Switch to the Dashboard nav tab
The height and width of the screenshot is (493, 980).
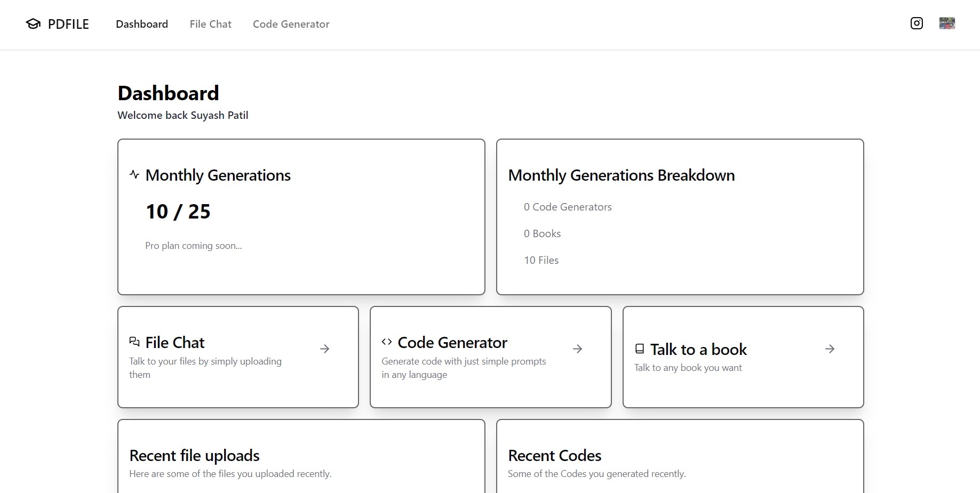(142, 24)
